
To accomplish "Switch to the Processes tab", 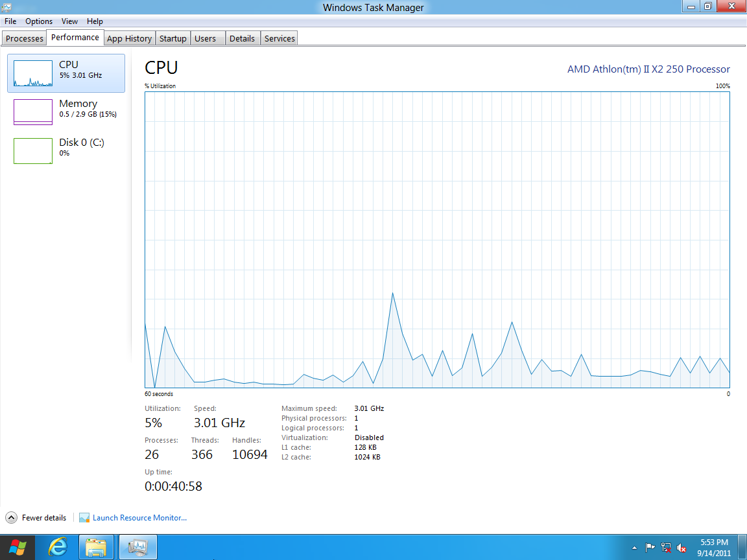I will point(24,39).
